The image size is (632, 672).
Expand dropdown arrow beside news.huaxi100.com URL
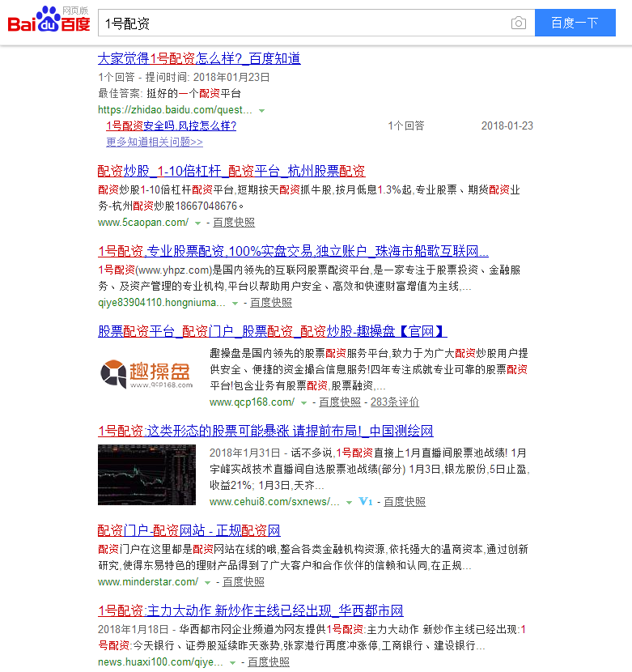click(x=232, y=663)
